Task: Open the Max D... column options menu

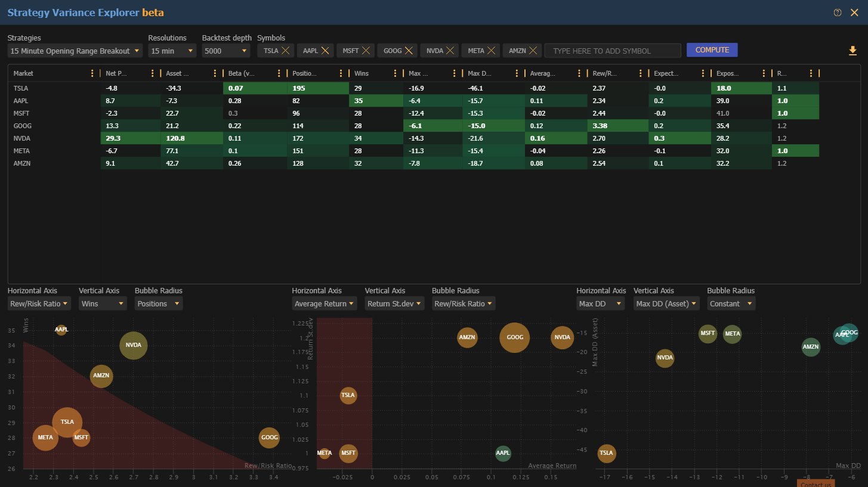Action: click(516, 73)
